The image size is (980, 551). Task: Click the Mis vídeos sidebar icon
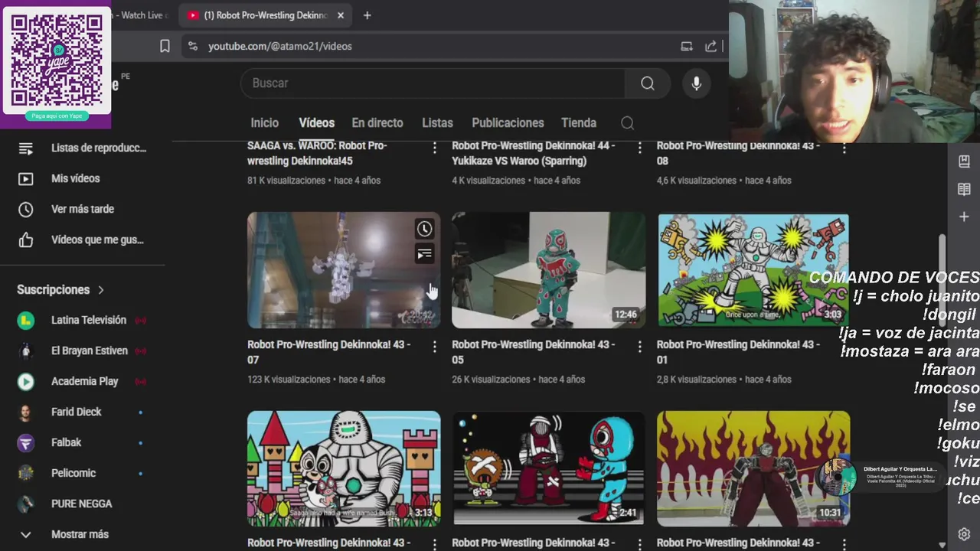pos(25,178)
